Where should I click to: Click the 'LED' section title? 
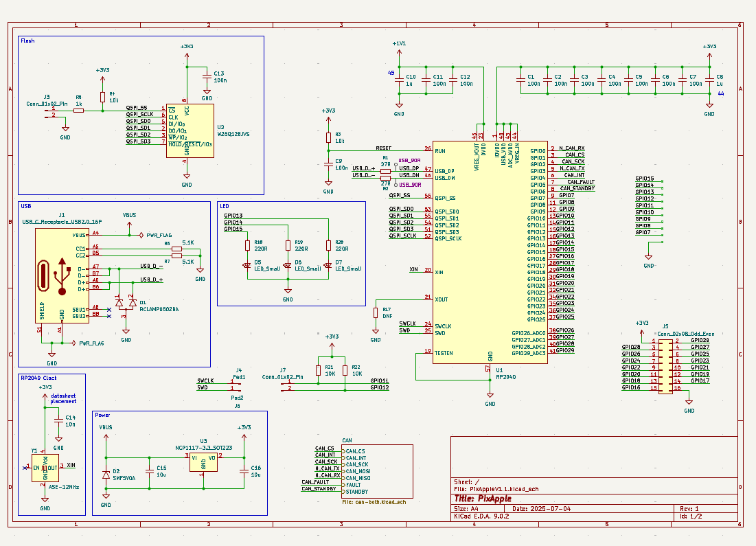point(225,206)
